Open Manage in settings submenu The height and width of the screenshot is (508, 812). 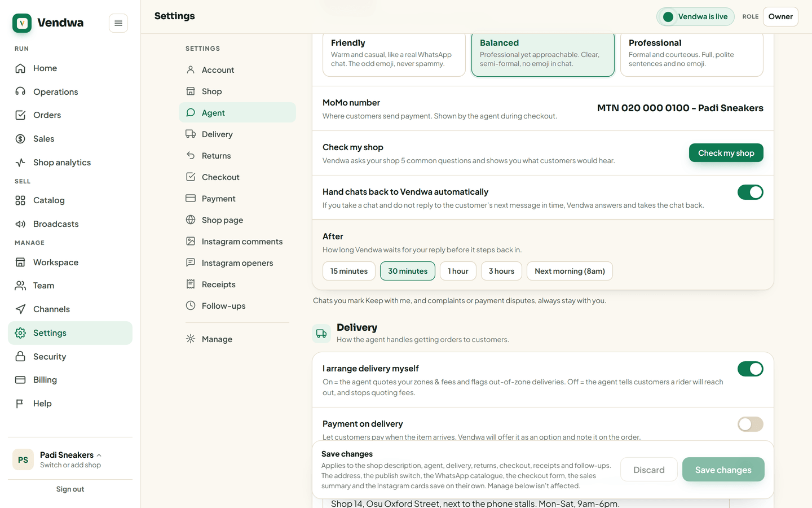[237, 339]
